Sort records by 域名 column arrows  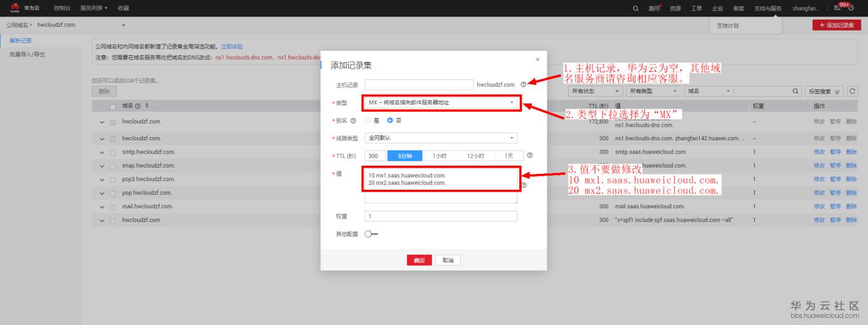pos(147,105)
